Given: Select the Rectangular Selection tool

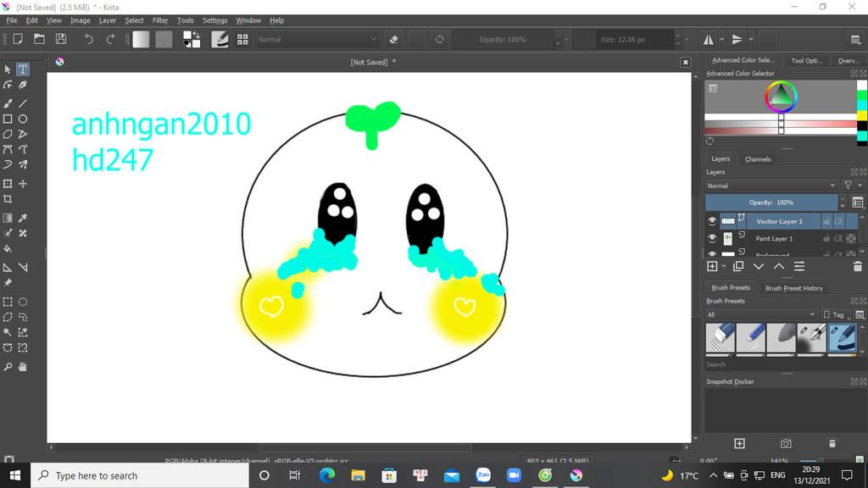Looking at the screenshot, I should click(7, 302).
